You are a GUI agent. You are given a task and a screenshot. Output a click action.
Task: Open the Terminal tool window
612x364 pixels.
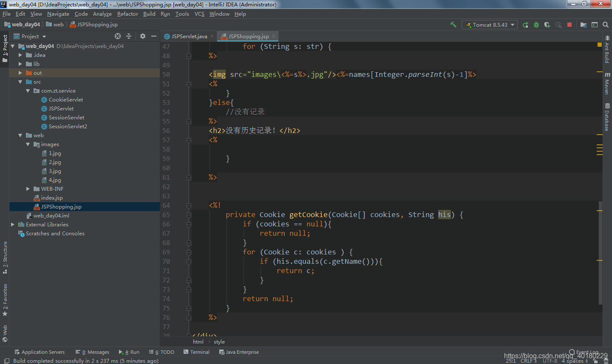[196, 352]
